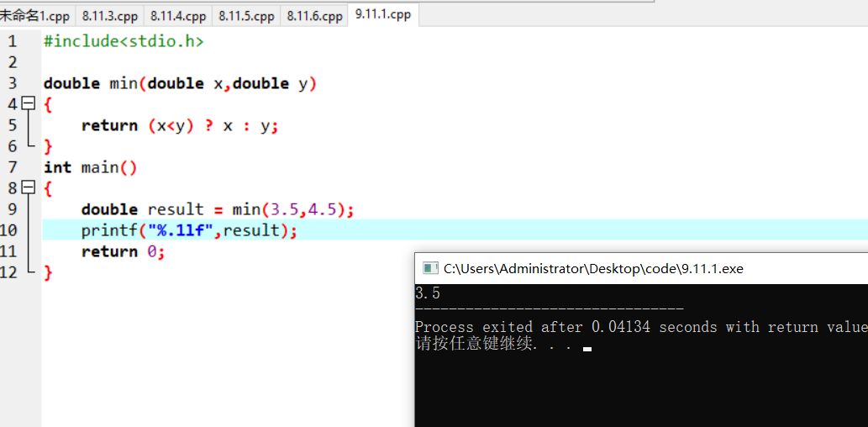Collapse the main function fold at line 8
Image resolution: width=868 pixels, height=427 pixels.
[28, 188]
